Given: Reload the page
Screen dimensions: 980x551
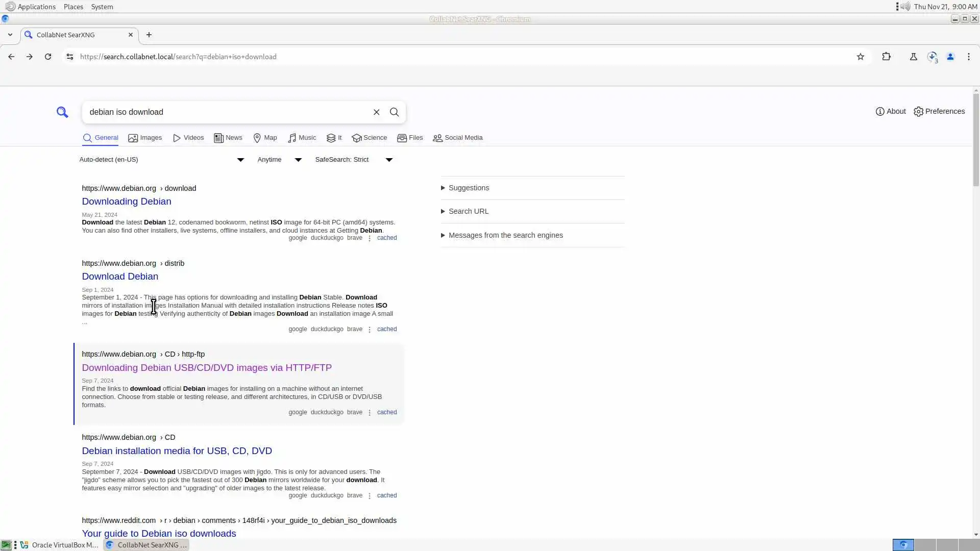Looking at the screenshot, I should 48,57.
